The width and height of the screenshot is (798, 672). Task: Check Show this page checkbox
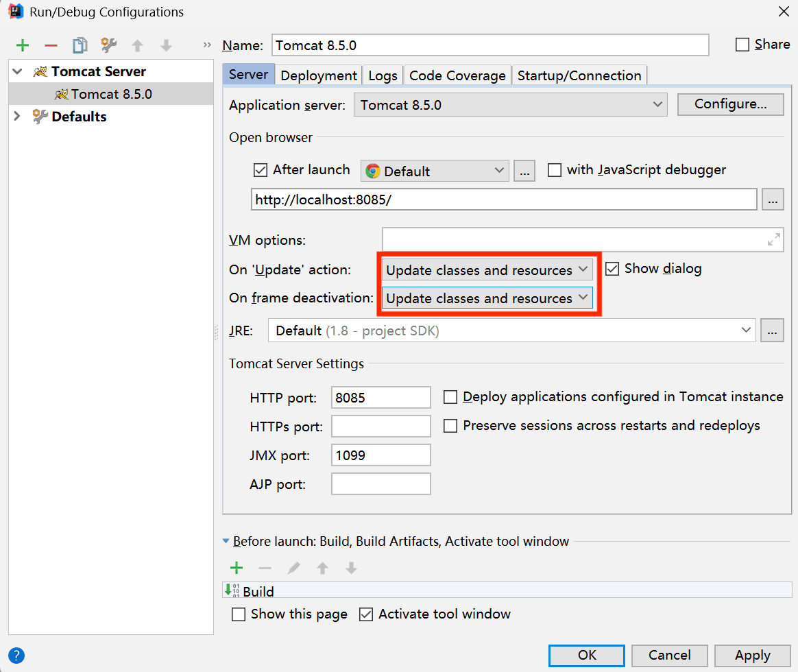point(238,614)
